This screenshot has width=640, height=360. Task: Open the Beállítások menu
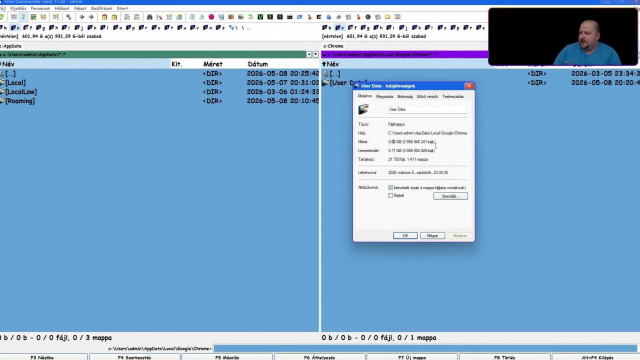coord(101,8)
